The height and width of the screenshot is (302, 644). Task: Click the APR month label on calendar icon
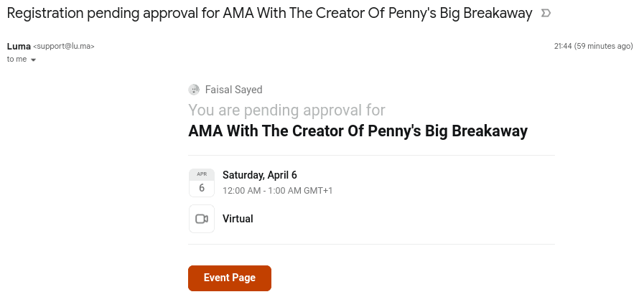pos(202,174)
